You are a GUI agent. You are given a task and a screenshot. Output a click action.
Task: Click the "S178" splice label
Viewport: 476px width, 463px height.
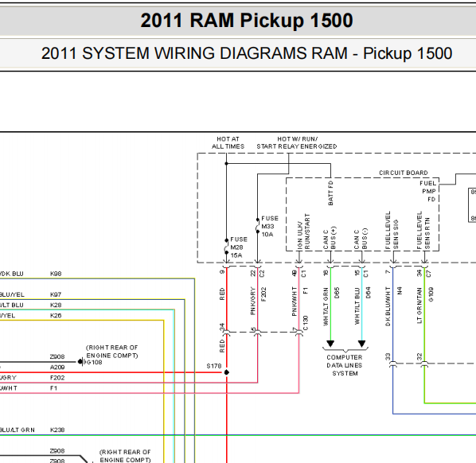click(214, 366)
